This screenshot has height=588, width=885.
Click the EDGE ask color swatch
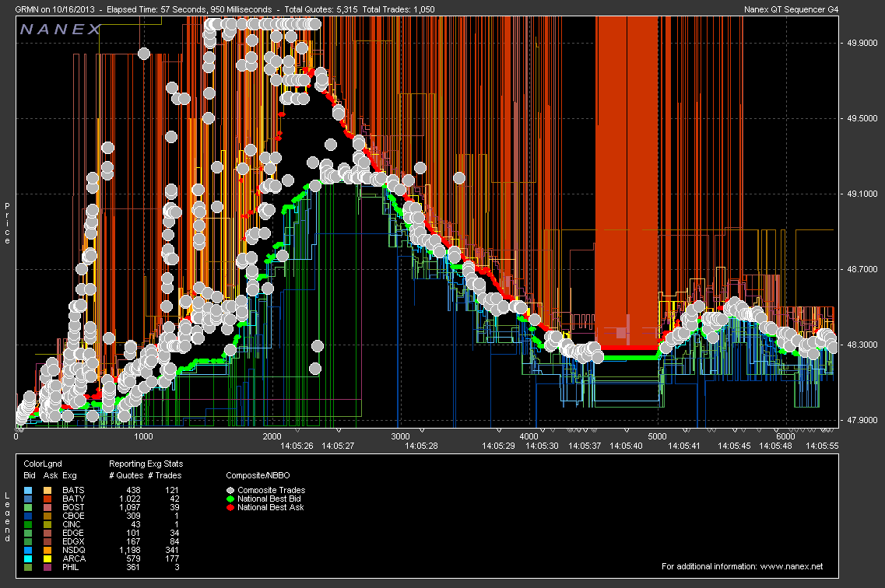coord(47,533)
